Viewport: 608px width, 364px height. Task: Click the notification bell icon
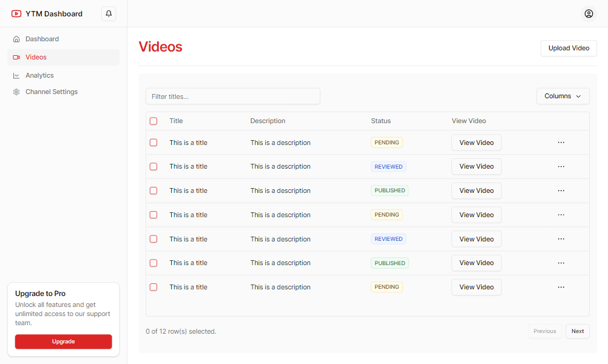109,13
